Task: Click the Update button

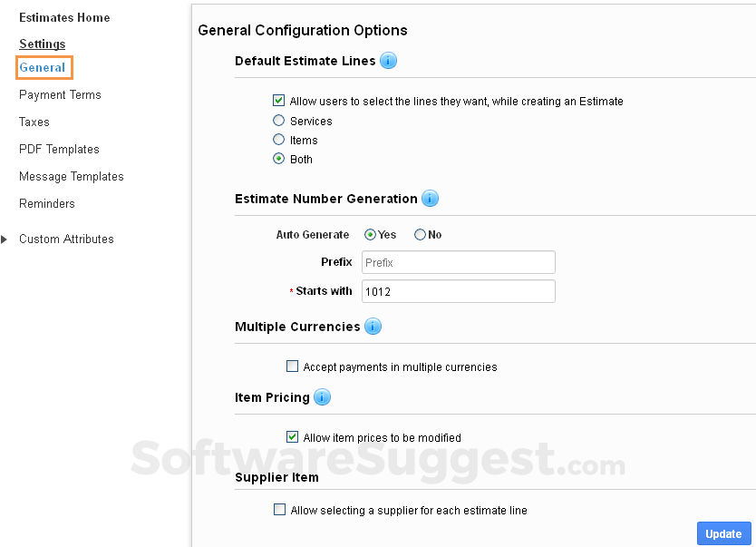Action: pyautogui.click(x=723, y=533)
